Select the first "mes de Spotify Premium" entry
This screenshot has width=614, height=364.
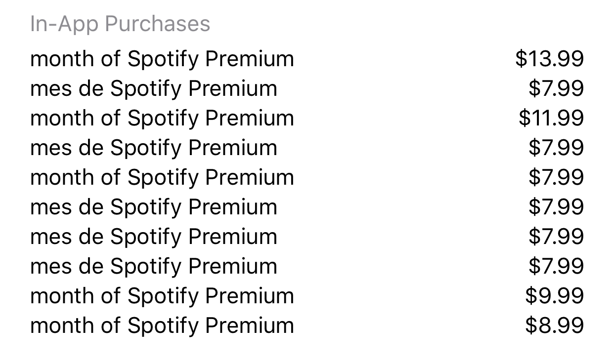(154, 88)
